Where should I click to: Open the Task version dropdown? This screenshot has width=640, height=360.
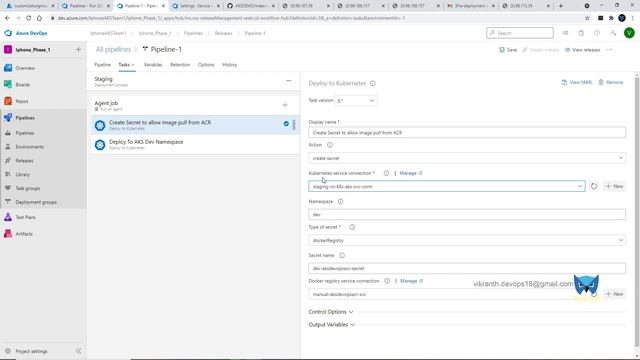point(356,100)
